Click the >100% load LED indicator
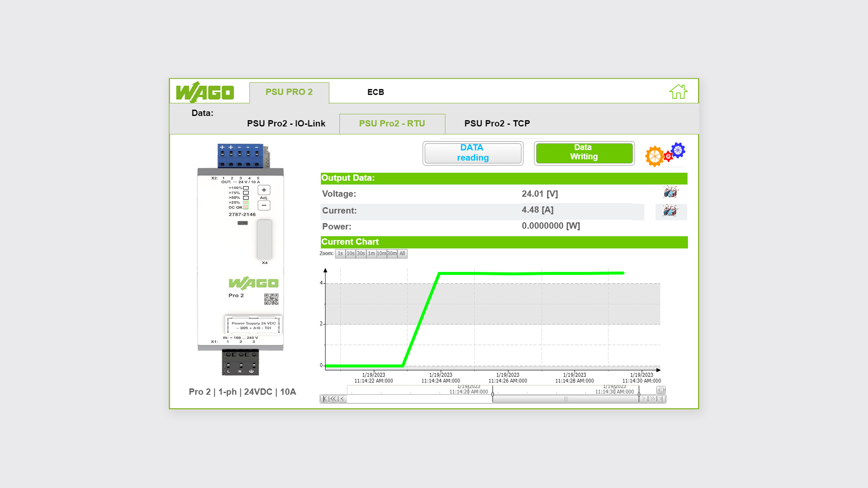 tap(246, 188)
